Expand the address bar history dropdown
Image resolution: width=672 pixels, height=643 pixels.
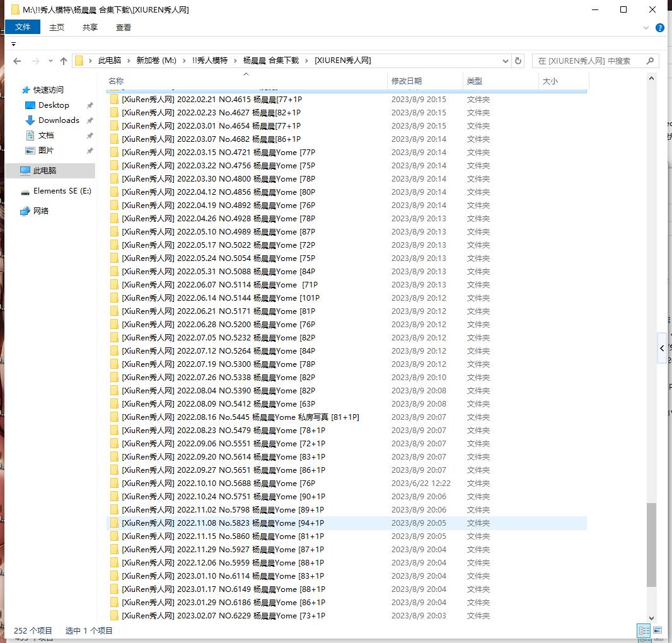506,61
